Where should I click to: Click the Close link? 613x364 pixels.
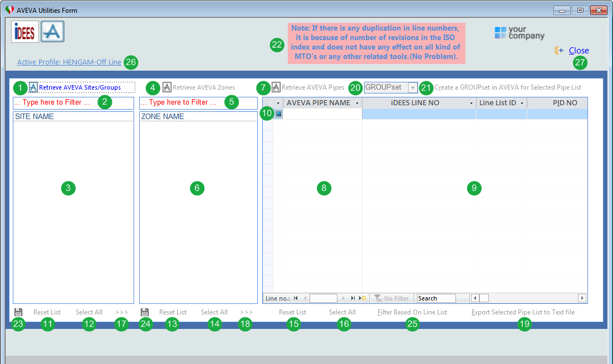(x=579, y=51)
